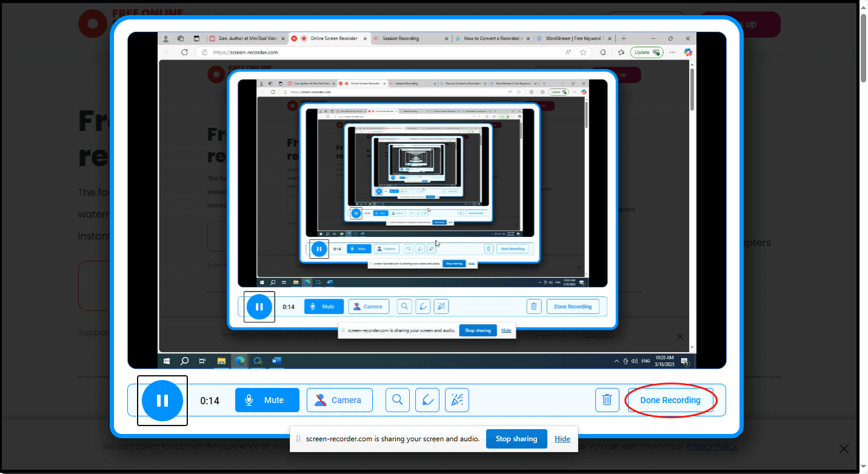Open the pencil annotation tool
Image resolution: width=868 pixels, height=474 pixels.
point(427,399)
